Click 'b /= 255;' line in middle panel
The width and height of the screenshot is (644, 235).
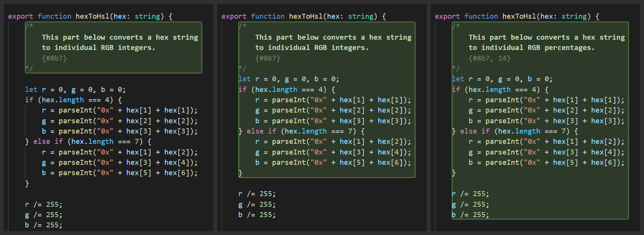click(x=257, y=215)
